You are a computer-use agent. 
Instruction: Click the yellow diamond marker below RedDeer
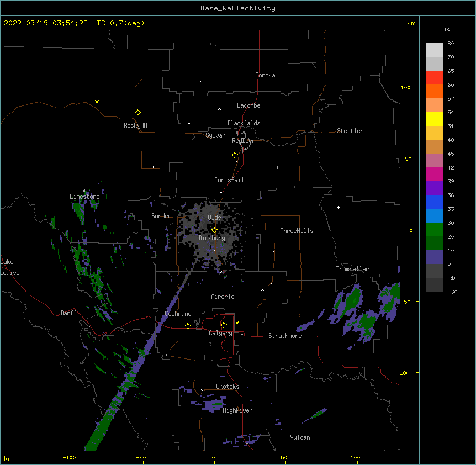[235, 155]
